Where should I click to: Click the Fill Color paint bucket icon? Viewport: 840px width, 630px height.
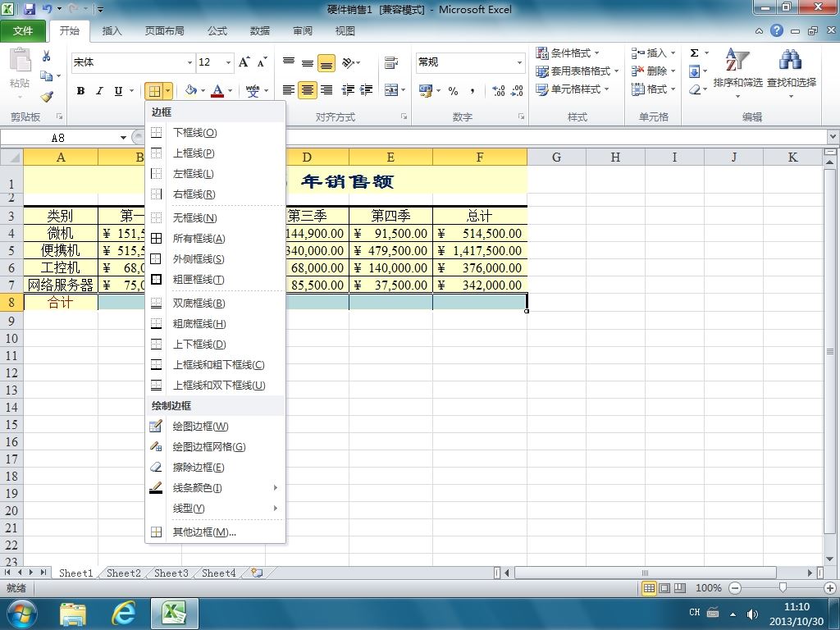coord(191,90)
